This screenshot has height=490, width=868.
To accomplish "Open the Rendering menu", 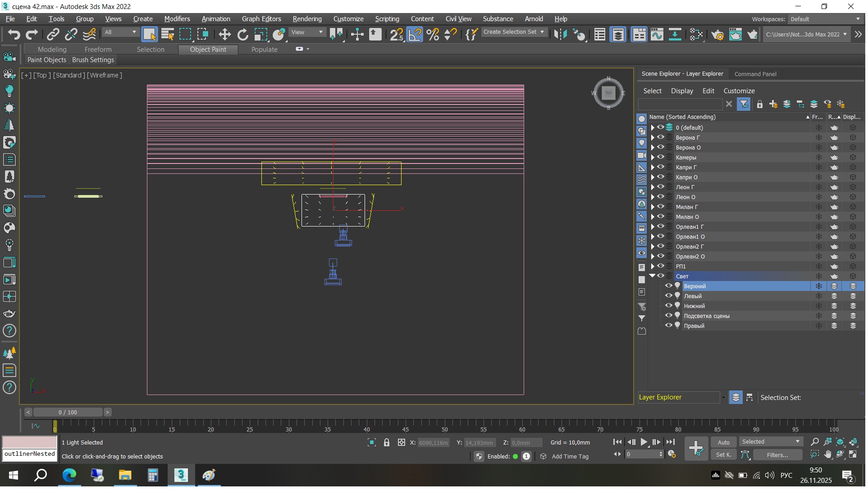I will click(x=308, y=19).
